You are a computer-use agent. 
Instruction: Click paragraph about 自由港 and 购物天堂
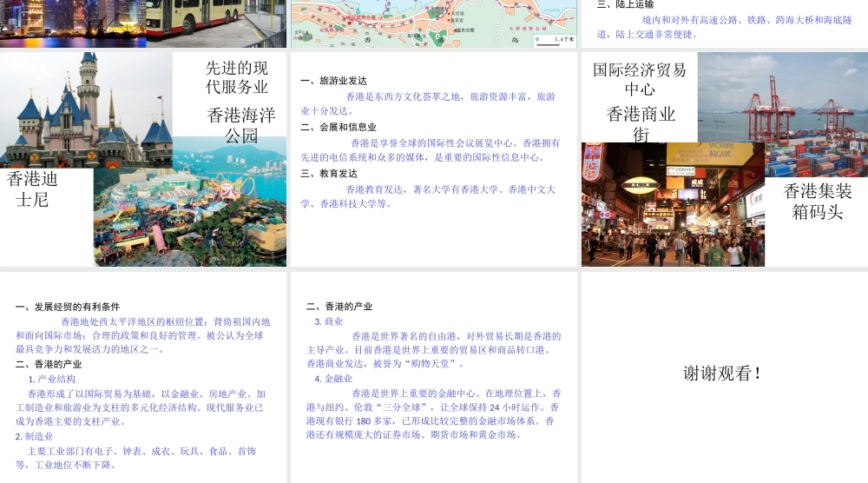tap(433, 350)
